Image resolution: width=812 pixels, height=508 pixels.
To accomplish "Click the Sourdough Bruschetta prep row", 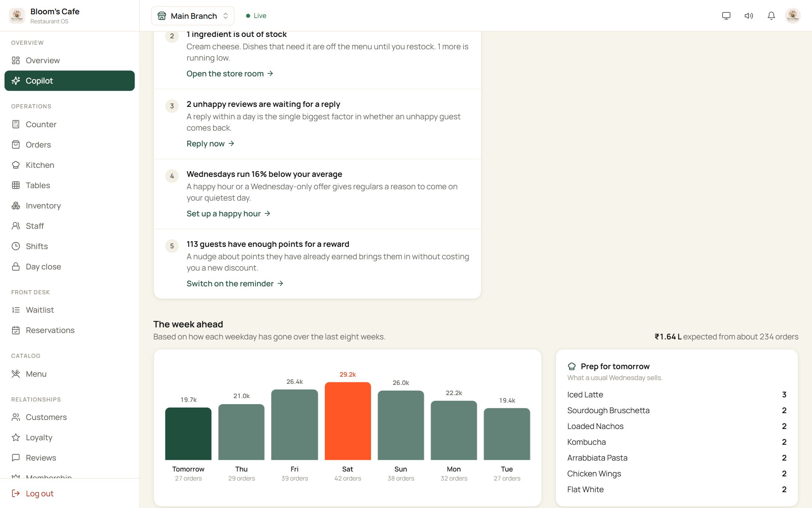I will (x=677, y=411).
